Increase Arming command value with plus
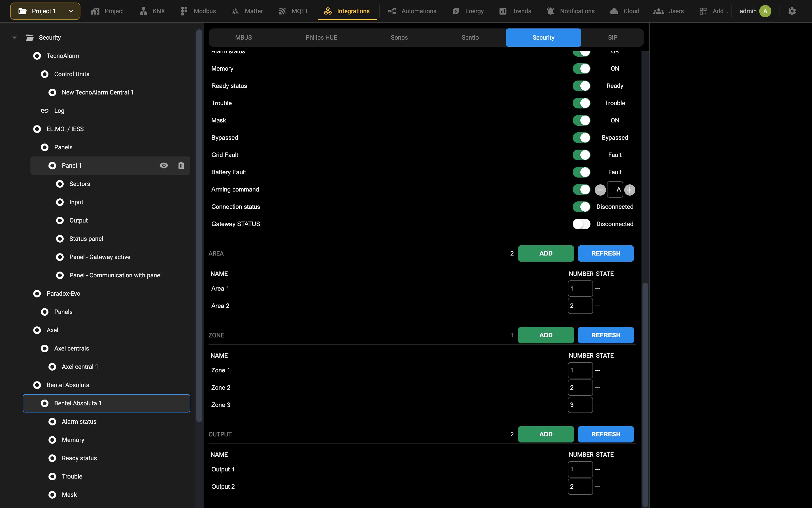Screen dimensions: 812x508 [x=630, y=190]
